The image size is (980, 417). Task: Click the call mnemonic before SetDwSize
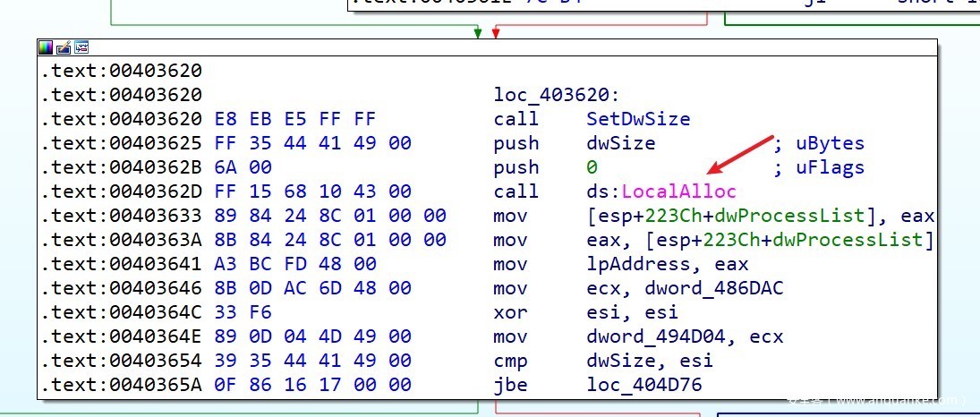(516, 119)
